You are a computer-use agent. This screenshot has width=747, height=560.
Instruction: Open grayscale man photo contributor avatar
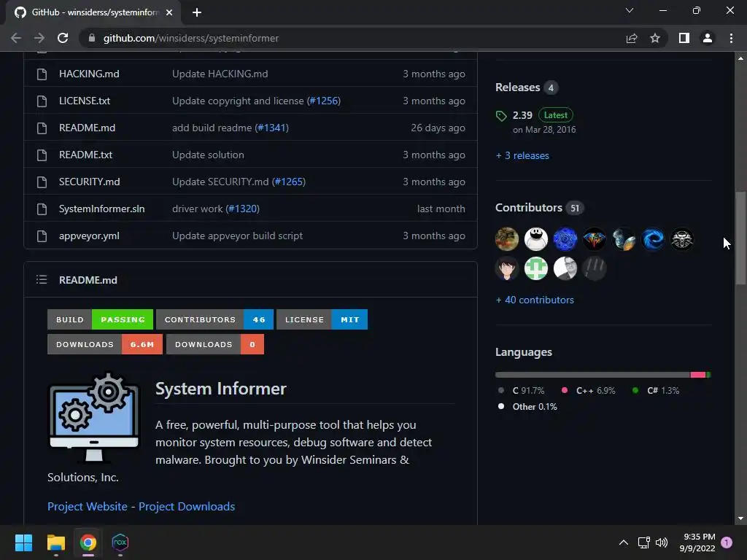[565, 268]
